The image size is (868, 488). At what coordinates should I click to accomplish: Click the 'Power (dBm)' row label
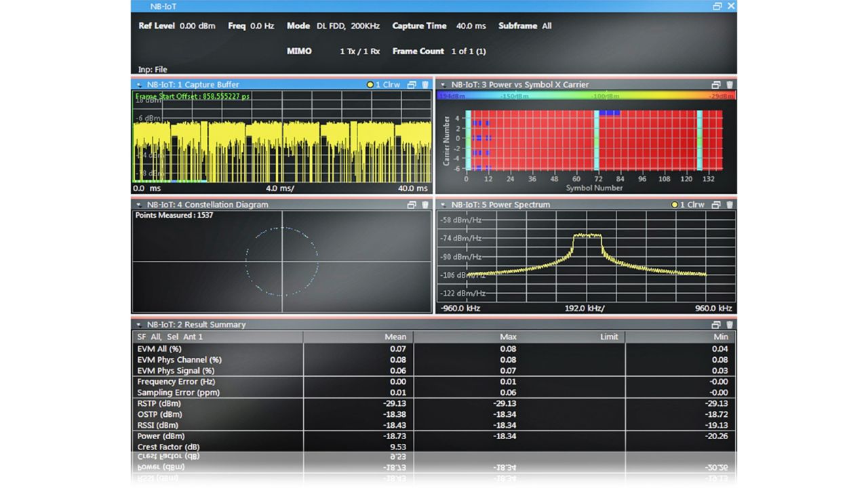click(x=161, y=436)
